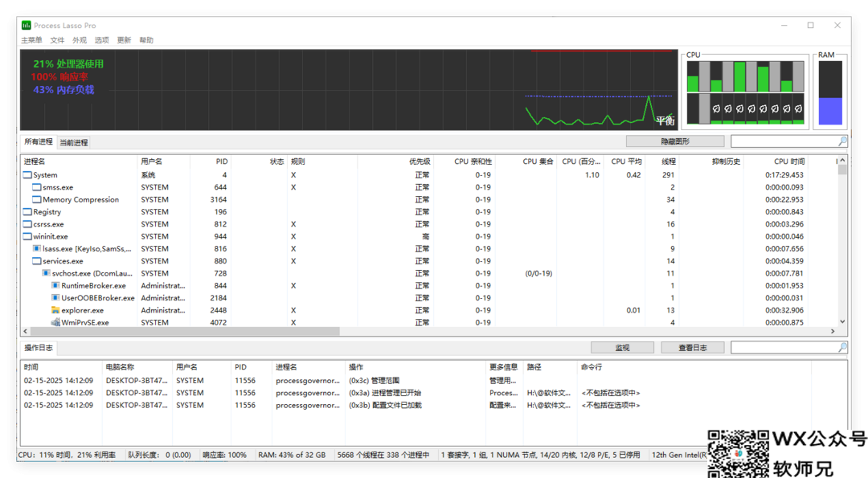Click the Registry process icon
The height and width of the screenshot is (478, 868).
coord(27,212)
